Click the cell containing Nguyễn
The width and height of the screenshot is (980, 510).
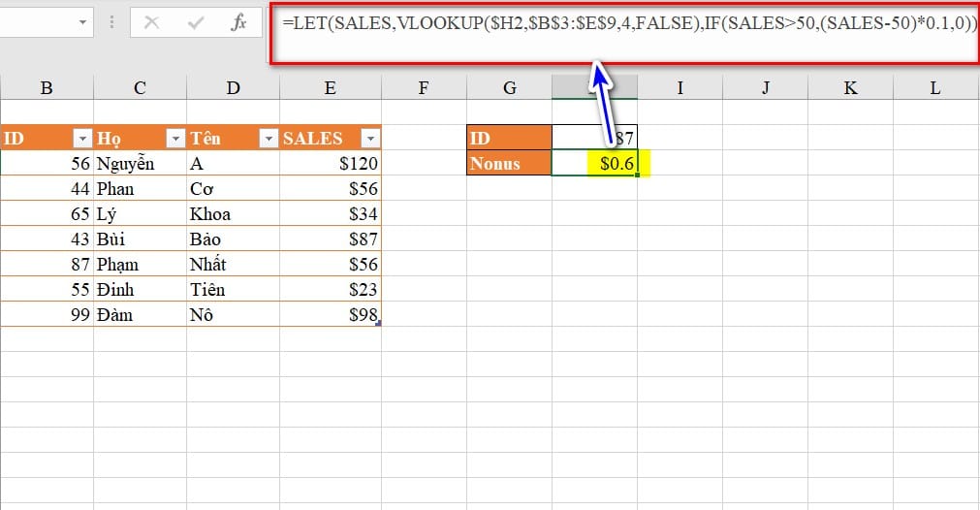140,164
